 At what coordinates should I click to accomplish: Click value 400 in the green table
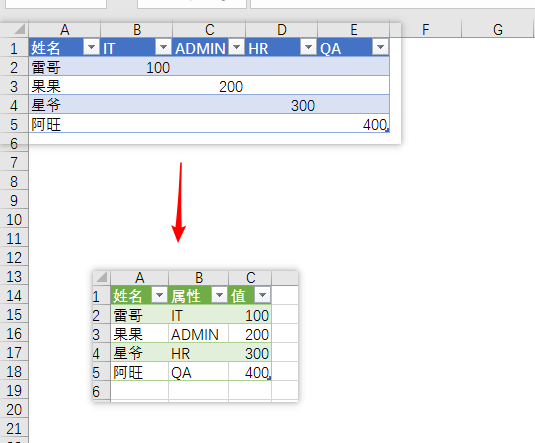(x=250, y=372)
